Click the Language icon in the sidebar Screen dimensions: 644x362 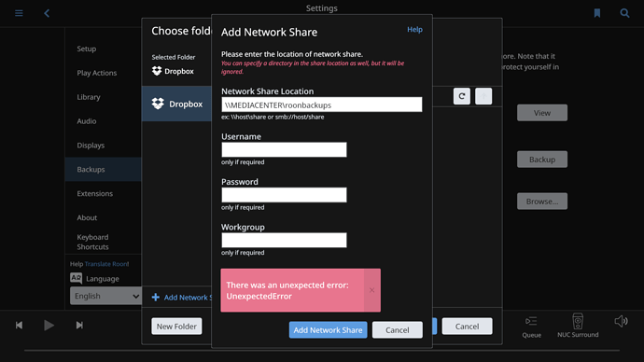tap(76, 278)
